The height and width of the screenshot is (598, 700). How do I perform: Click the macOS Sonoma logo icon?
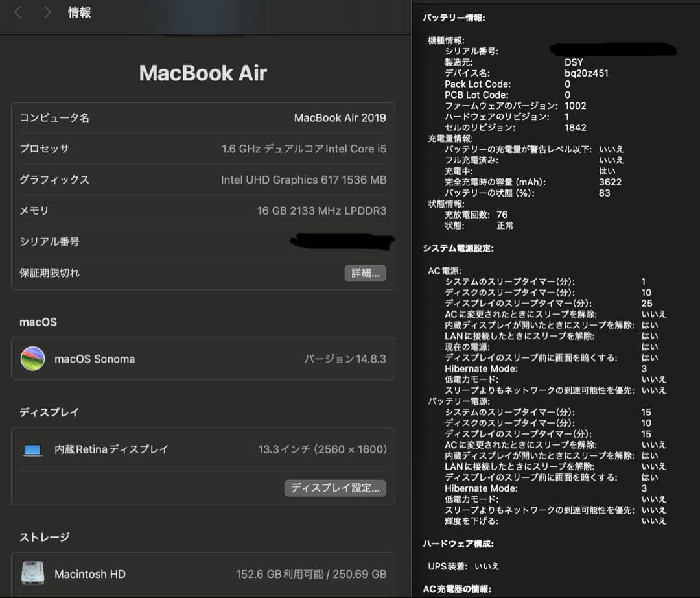point(33,359)
